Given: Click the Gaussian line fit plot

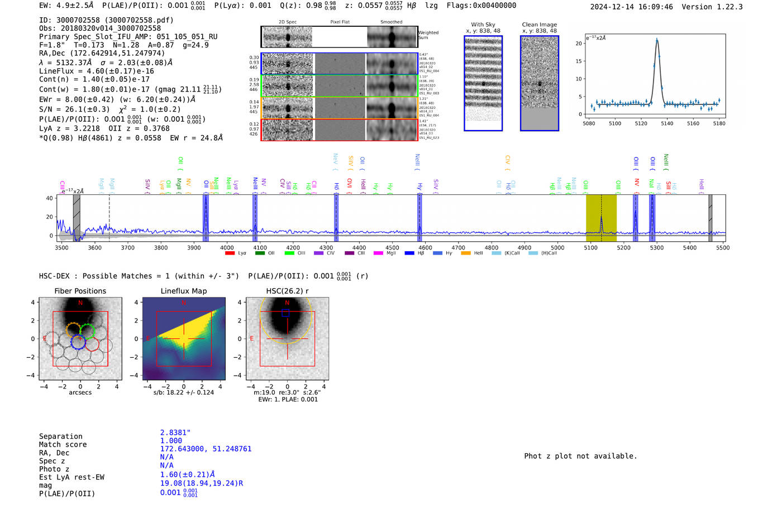Looking at the screenshot, I should pyautogui.click(x=655, y=76).
